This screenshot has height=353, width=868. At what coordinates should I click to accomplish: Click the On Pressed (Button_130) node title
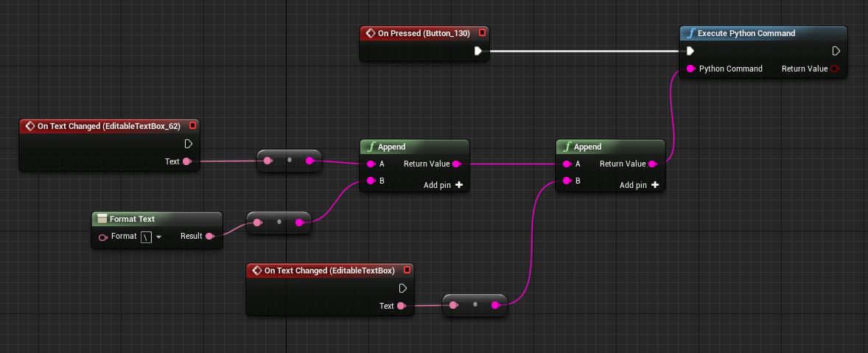click(424, 33)
